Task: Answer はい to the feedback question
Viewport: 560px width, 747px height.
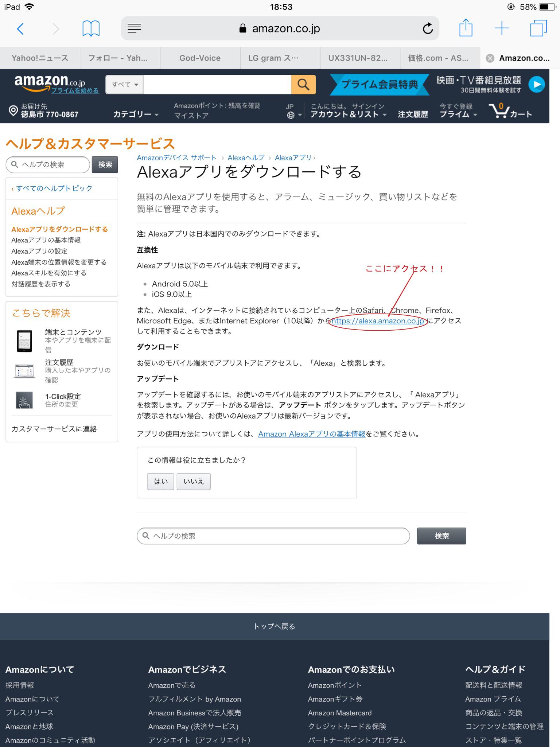Action: [x=160, y=481]
